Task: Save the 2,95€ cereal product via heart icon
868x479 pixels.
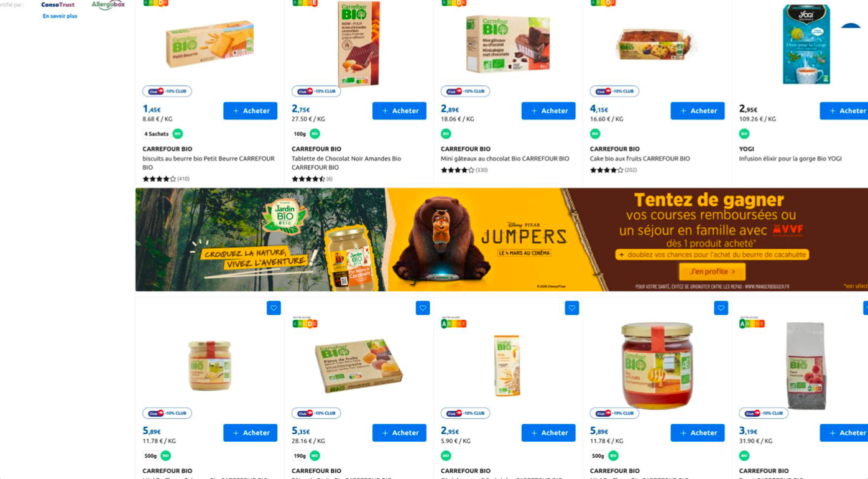Action: (572, 308)
